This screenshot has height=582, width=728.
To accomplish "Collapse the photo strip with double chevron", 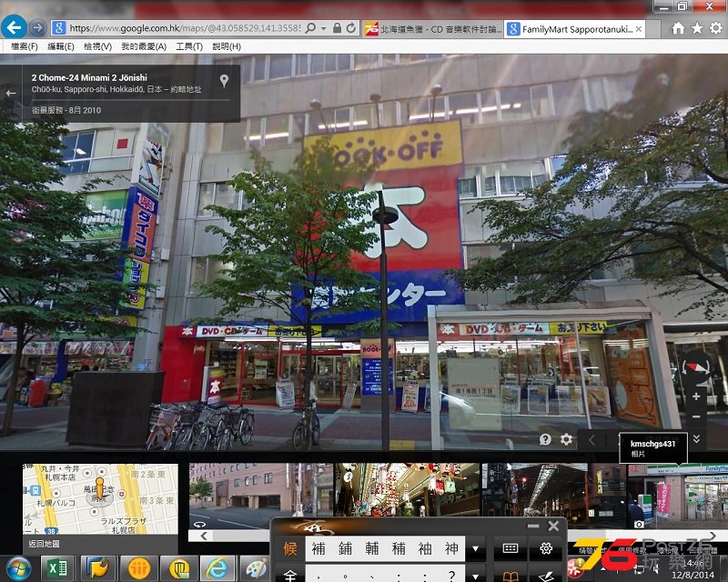I will tap(696, 438).
